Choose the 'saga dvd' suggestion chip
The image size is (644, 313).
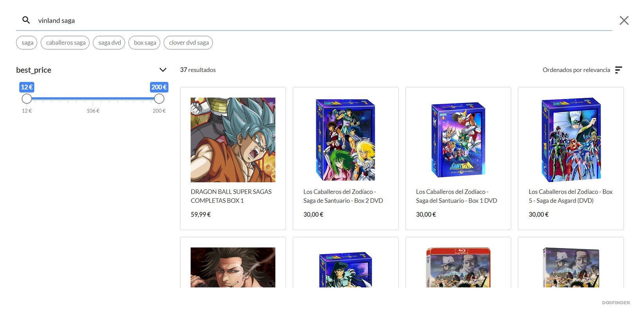pos(109,43)
